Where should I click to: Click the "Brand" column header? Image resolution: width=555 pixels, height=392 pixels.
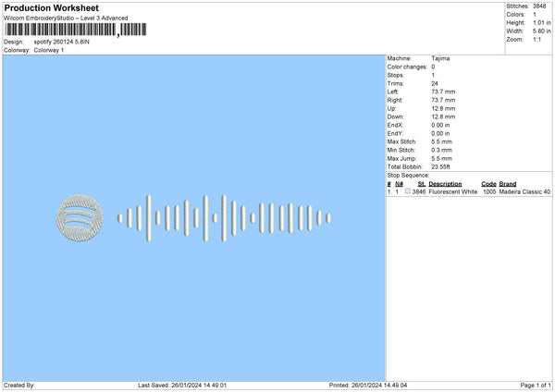(508, 184)
